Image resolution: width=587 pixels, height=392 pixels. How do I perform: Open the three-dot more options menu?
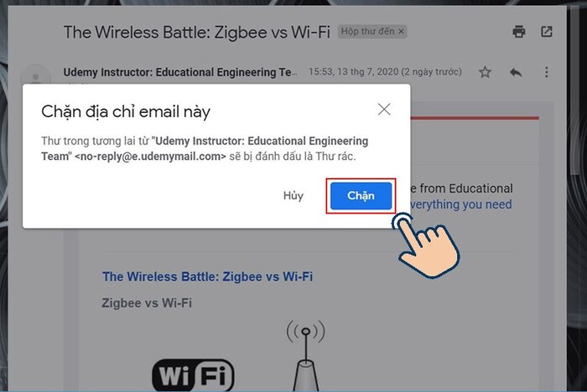pyautogui.click(x=547, y=72)
